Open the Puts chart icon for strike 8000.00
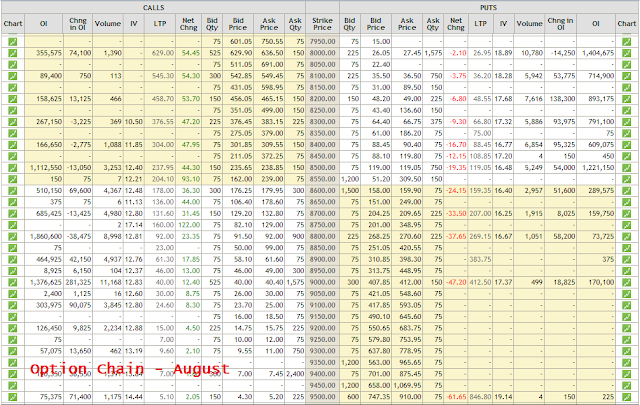 626,53
